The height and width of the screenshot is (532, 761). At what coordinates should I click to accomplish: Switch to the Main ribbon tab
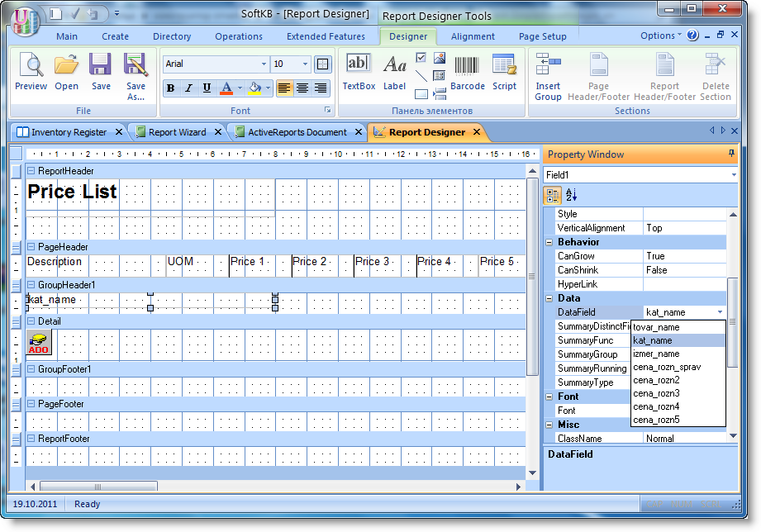tap(67, 36)
